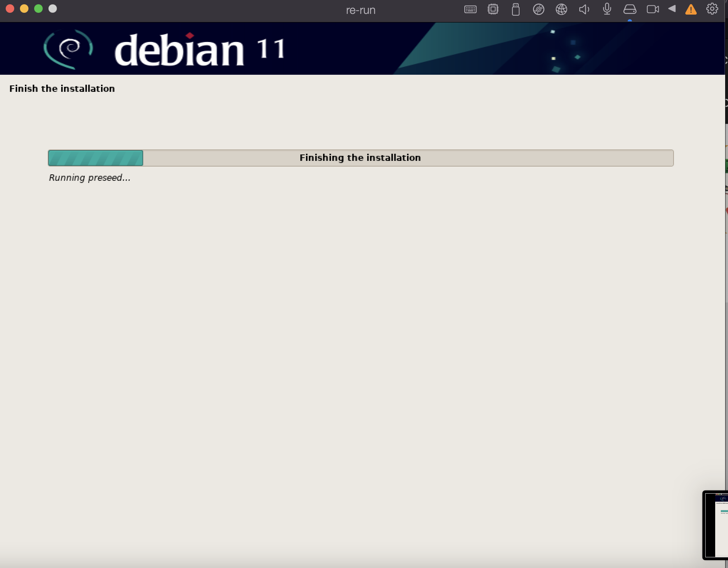Open the keyboard input toolbar icon
728x568 pixels.
tap(470, 9)
